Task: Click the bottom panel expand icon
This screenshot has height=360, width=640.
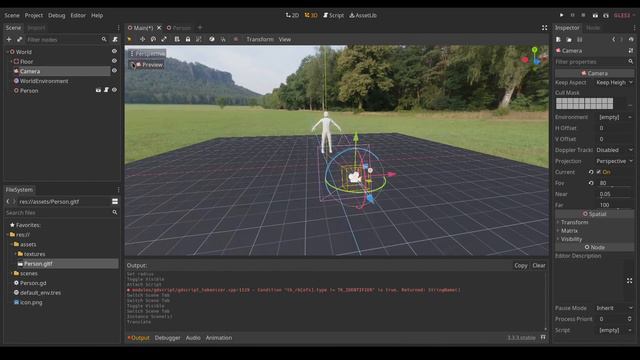Action: coord(543,338)
